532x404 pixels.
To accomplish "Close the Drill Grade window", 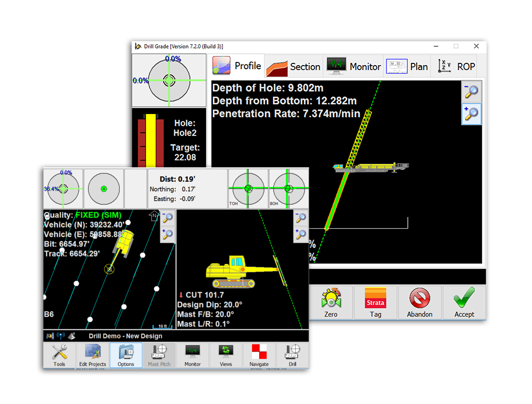I will pyautogui.click(x=477, y=46).
